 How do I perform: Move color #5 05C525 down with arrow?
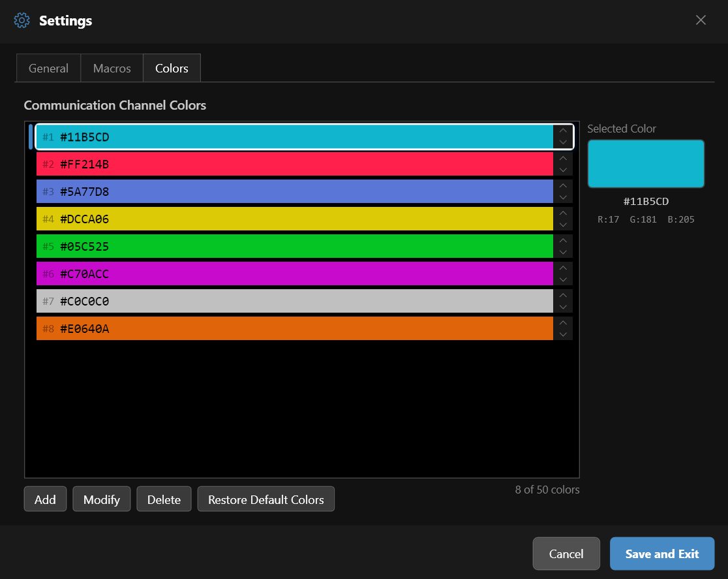(x=563, y=252)
